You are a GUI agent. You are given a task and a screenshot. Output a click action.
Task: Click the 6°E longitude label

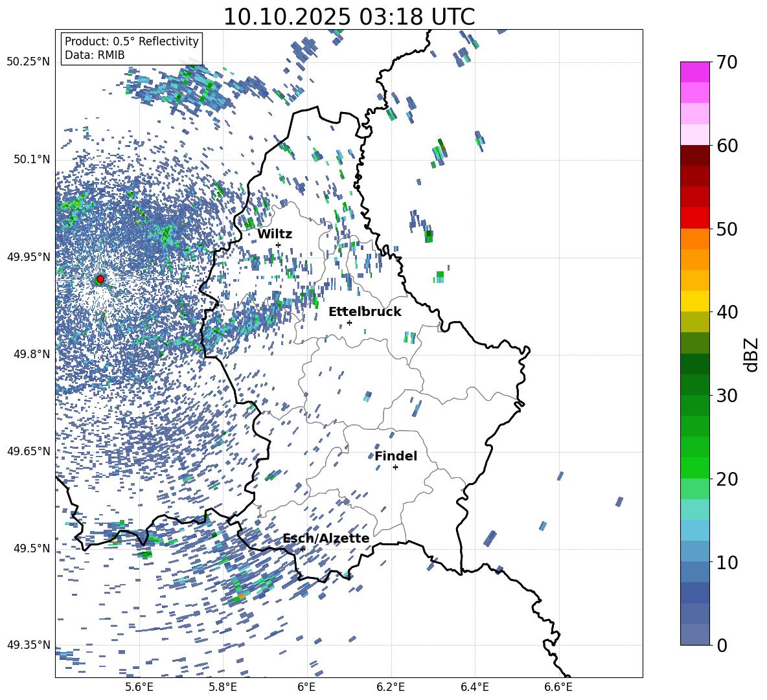tap(306, 687)
